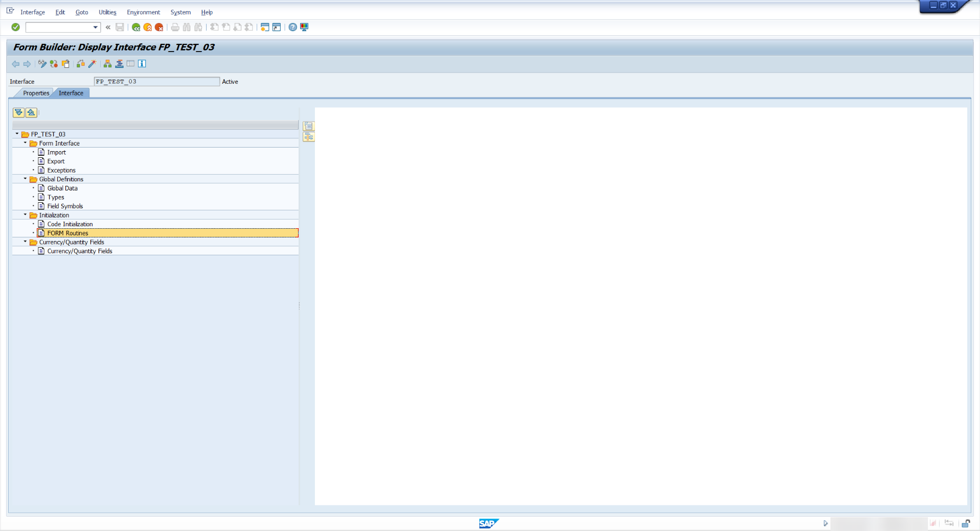Viewport: 980px width, 531px height.
Task: Open the Interface menu
Action: [33, 12]
